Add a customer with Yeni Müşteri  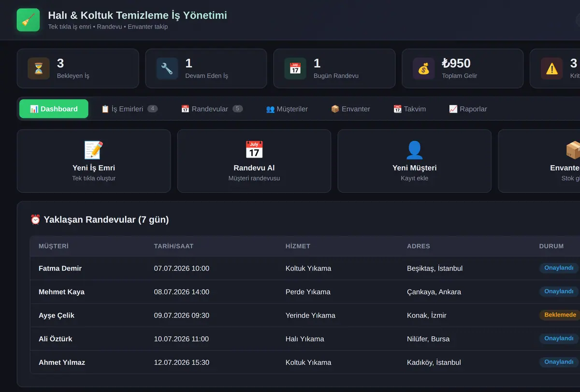coord(415,161)
